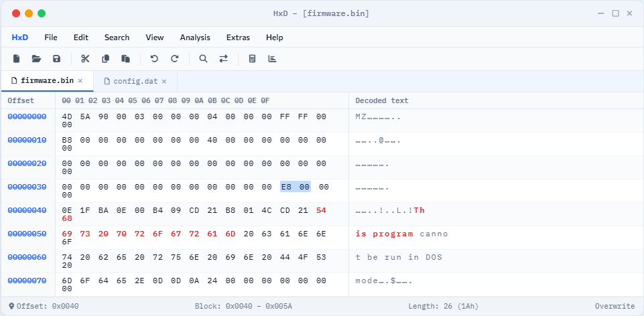Paste bytes with clipboard icon
This screenshot has height=316, width=644.
[x=126, y=59]
